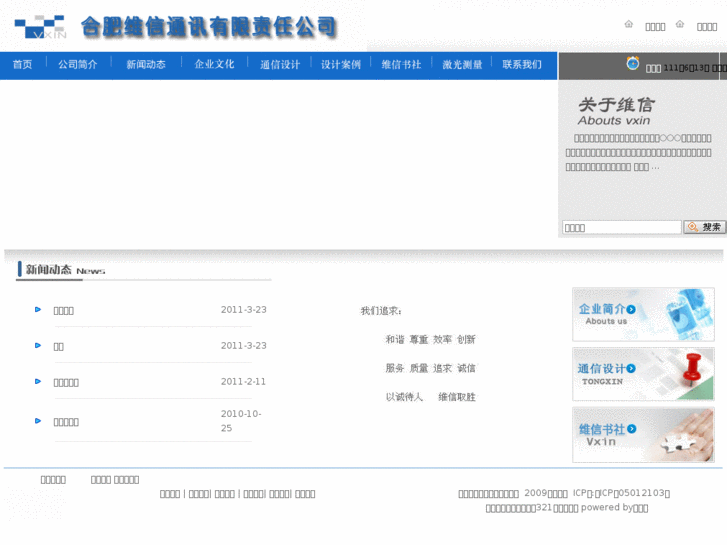Open the 企业简介 Abouts us banner
The height and width of the screenshot is (545, 727).
(x=643, y=315)
